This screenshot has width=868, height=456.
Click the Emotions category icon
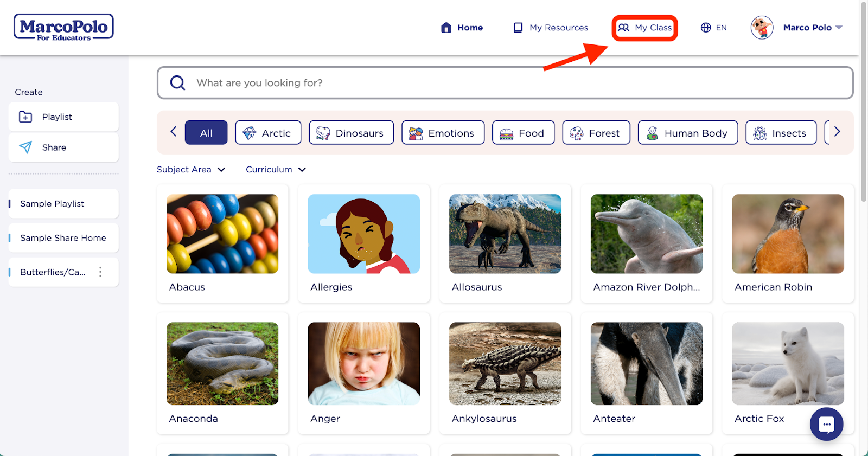point(416,133)
